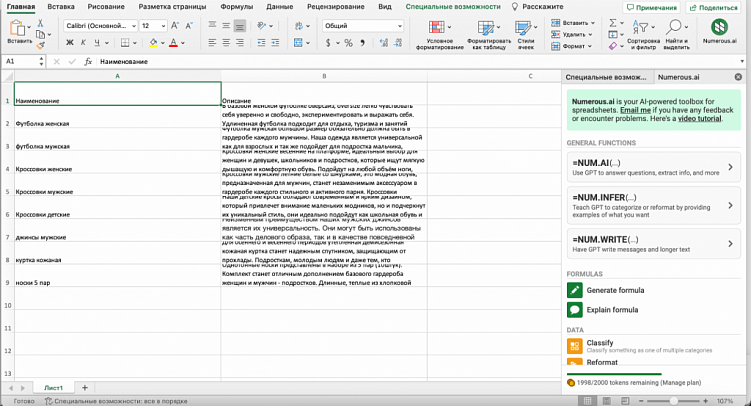Open the Рецензирование ribbon tab
The height and width of the screenshot is (406, 751).
pos(336,7)
